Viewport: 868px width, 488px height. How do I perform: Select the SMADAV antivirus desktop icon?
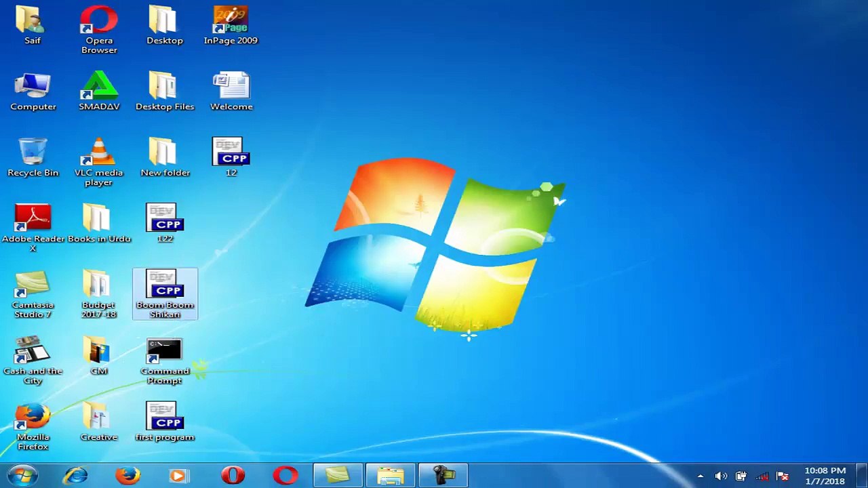pos(99,91)
